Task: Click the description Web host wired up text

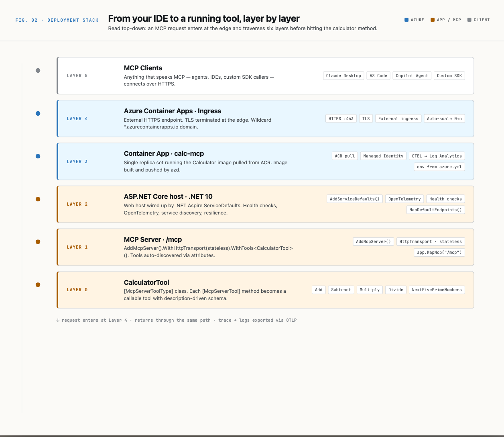Action: tap(201, 209)
